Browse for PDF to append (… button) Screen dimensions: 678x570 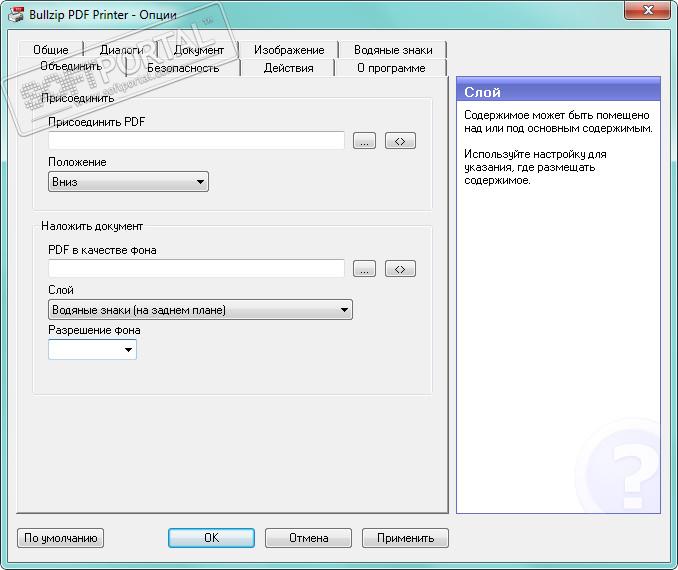(364, 141)
